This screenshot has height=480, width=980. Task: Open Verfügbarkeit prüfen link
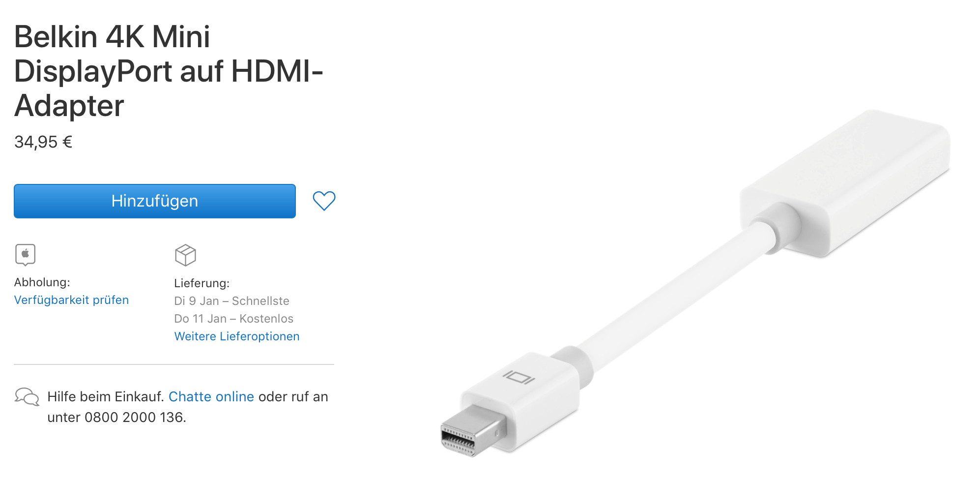71,300
